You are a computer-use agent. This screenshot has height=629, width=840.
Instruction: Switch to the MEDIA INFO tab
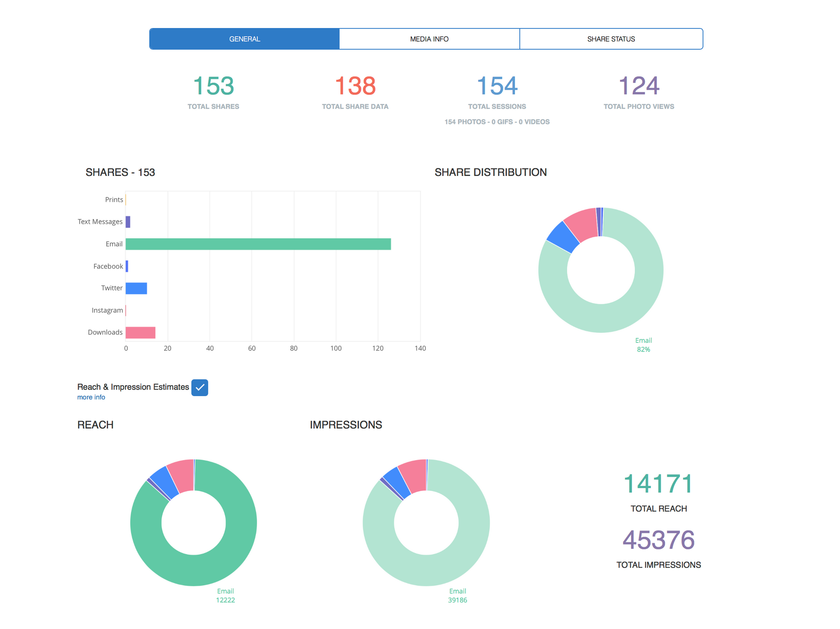pos(429,39)
